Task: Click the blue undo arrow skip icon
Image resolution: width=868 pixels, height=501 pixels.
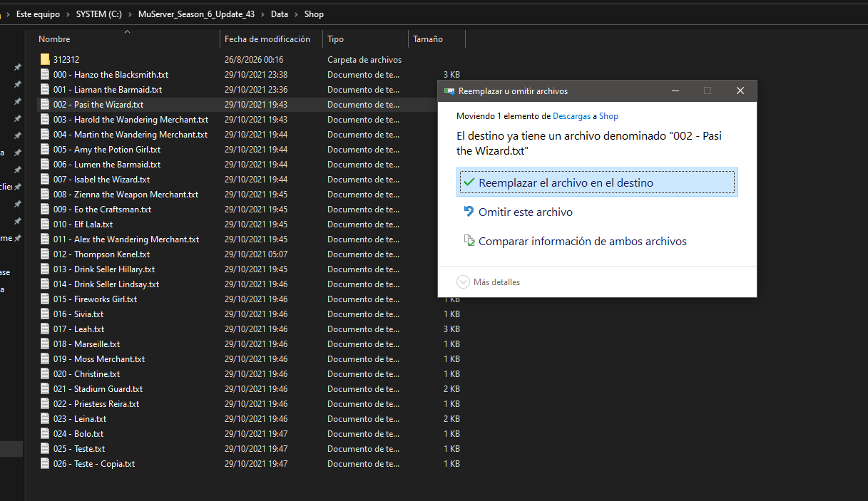Action: [x=469, y=212]
